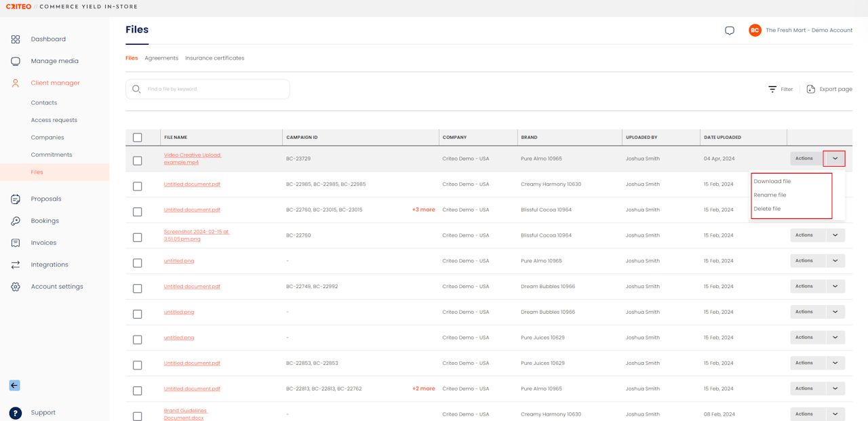Collapse sidebar with the blue arrow button
This screenshot has height=421, width=868.
pos(14,385)
